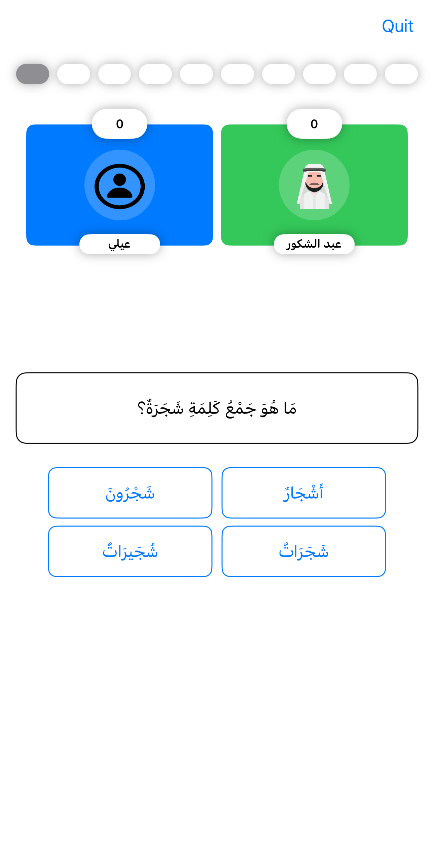Tap the Quit link

(397, 26)
